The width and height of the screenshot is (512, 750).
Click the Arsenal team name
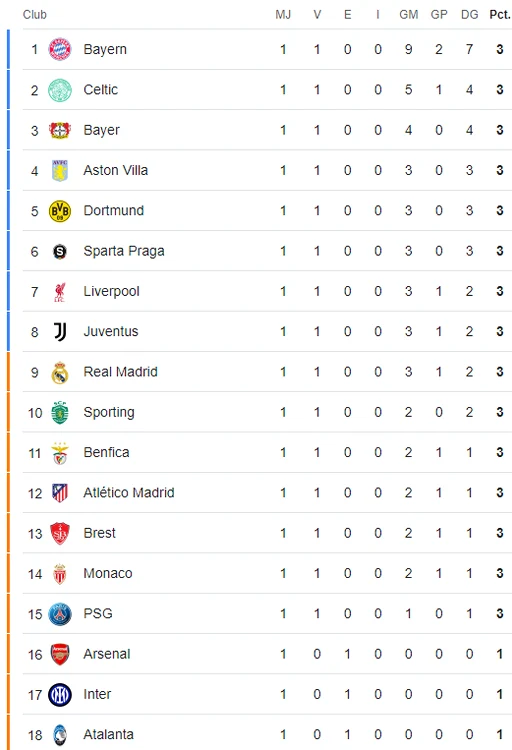(107, 654)
